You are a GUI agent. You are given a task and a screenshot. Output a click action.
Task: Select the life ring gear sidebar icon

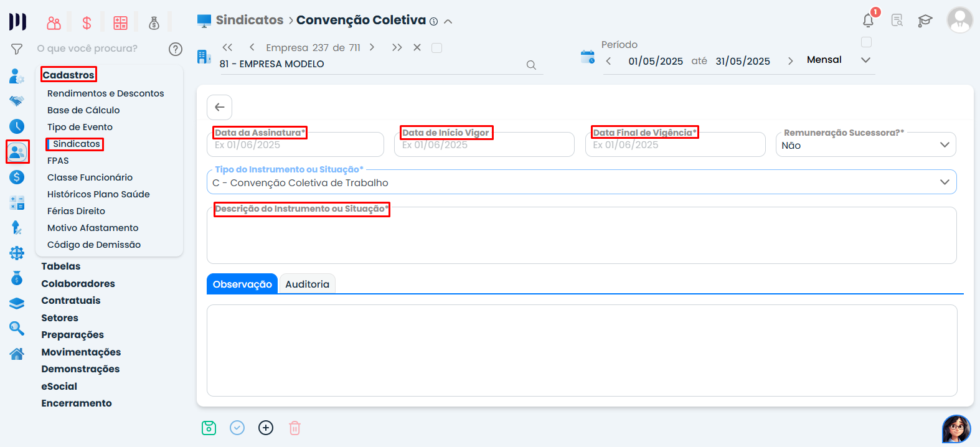(x=17, y=253)
